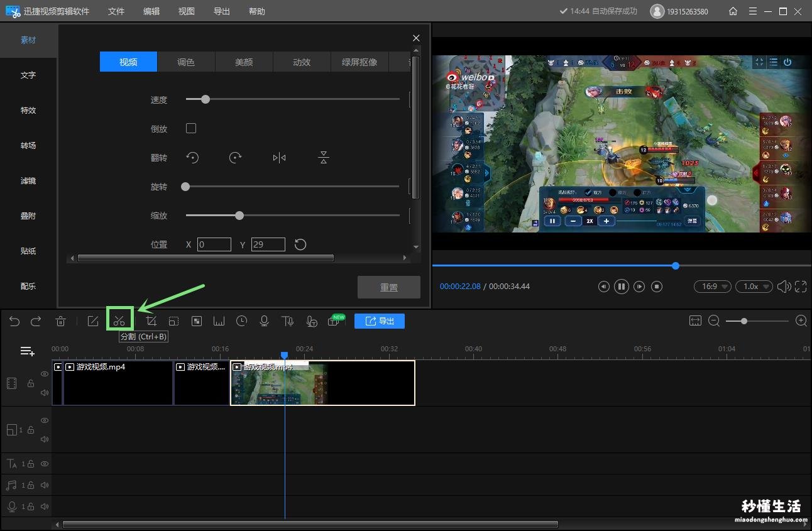Viewport: 812px width, 531px height.
Task: Select the crop tool in timeline toolbar
Action: click(151, 321)
